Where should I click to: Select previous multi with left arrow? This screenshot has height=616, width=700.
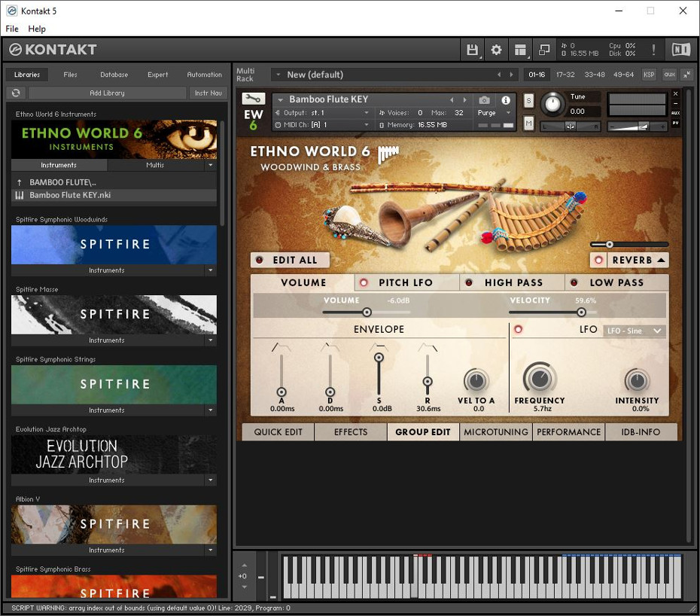click(499, 75)
